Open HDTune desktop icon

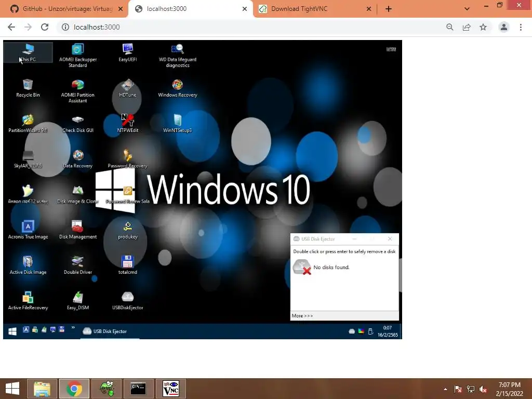point(128,88)
